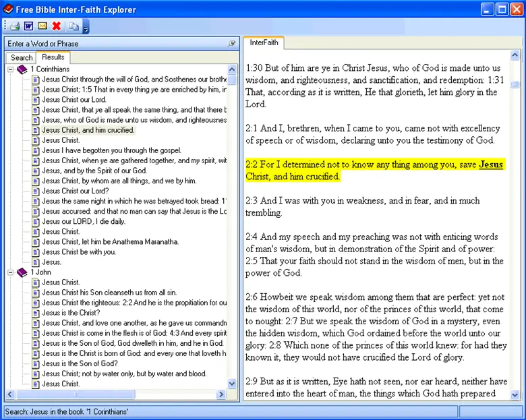Switch to the Search tab

[22, 58]
